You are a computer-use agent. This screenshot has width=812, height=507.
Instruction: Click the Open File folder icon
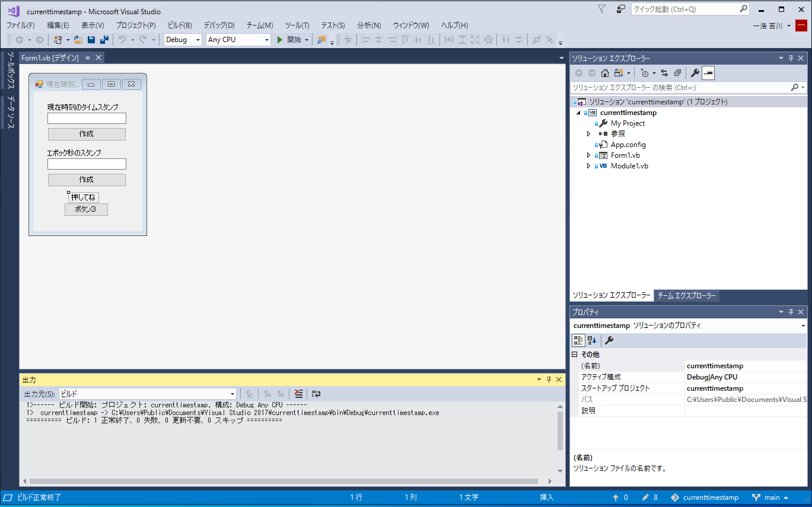click(x=78, y=40)
